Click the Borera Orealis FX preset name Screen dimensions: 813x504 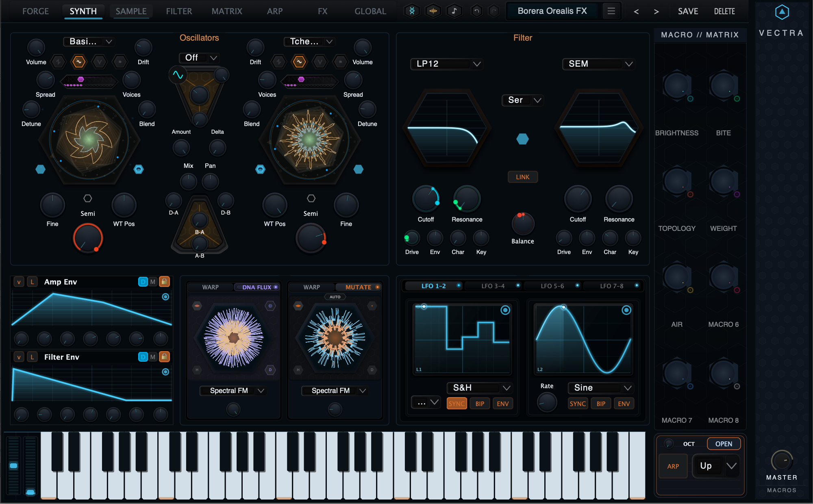point(552,11)
